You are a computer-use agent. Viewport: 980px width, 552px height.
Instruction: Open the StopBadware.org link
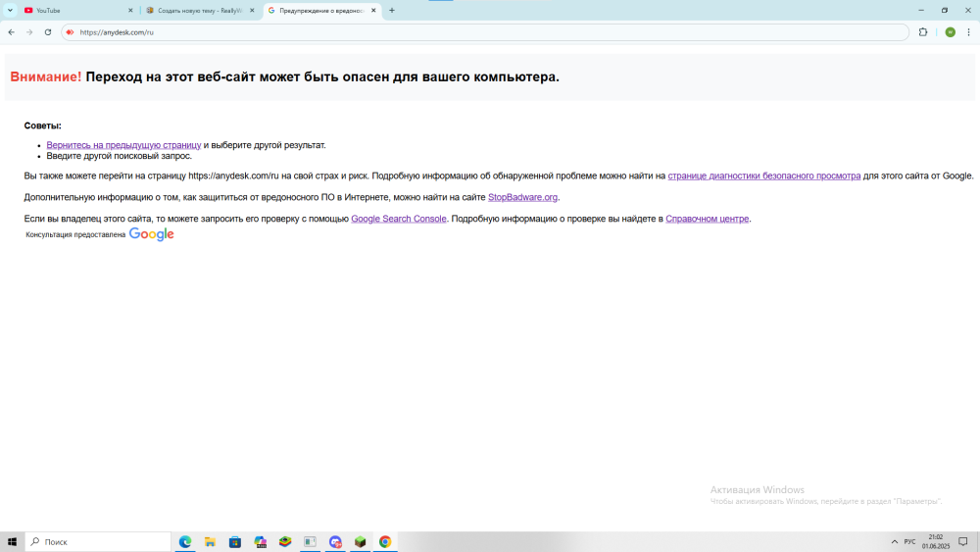[x=522, y=197]
